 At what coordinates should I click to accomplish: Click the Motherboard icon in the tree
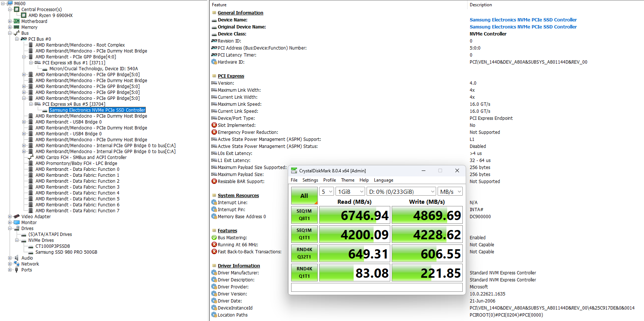click(17, 21)
